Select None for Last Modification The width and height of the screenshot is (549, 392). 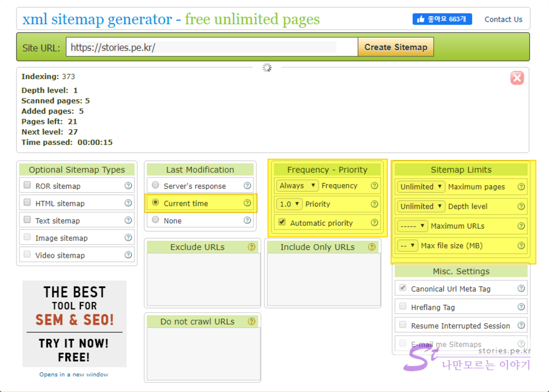point(155,220)
